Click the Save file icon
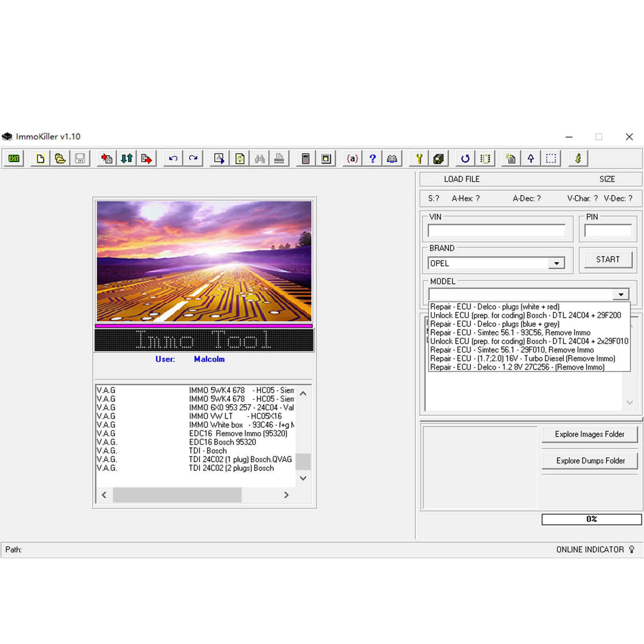 pos(80,158)
